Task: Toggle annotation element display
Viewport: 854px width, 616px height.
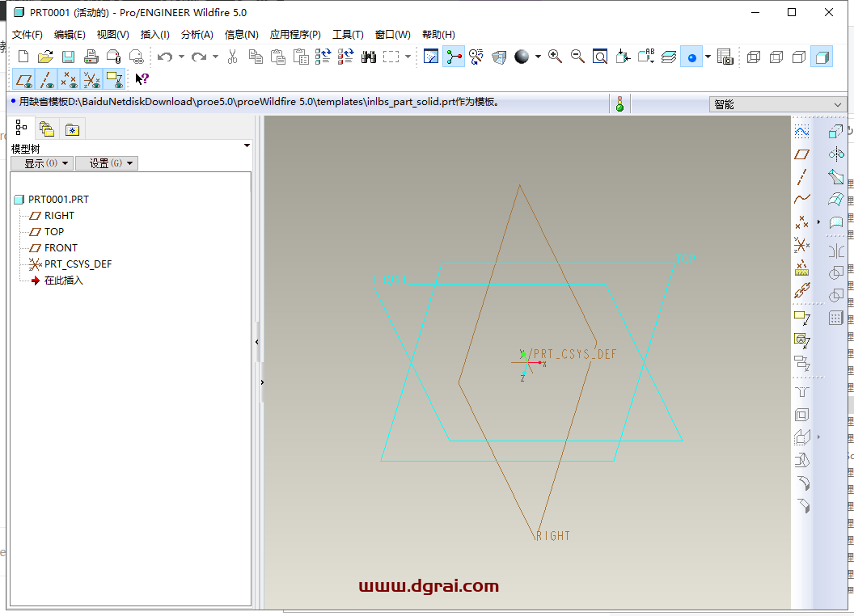Action: (x=114, y=79)
